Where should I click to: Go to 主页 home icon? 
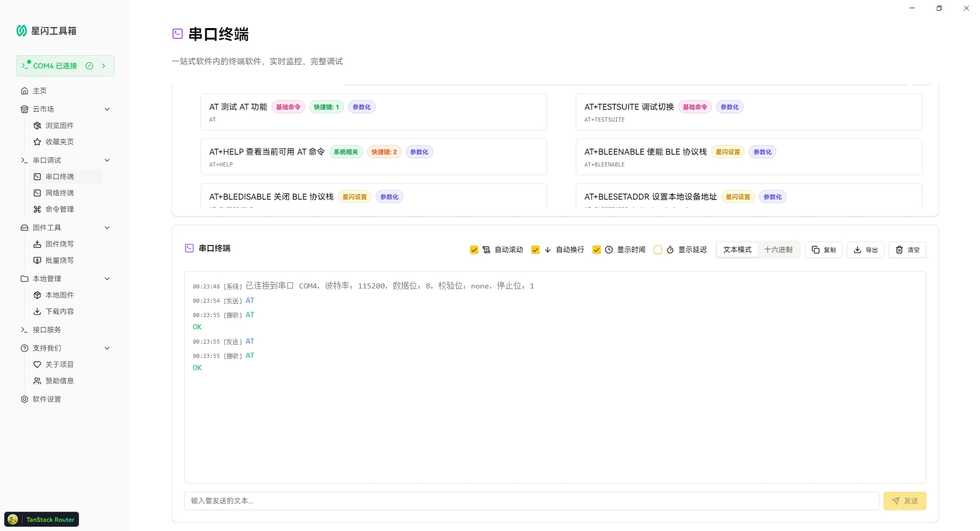click(24, 91)
